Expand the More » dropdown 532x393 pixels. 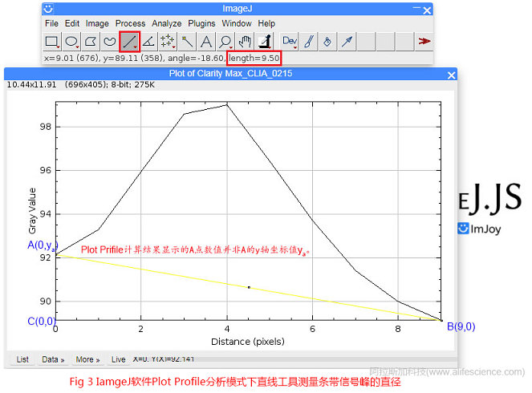87,360
